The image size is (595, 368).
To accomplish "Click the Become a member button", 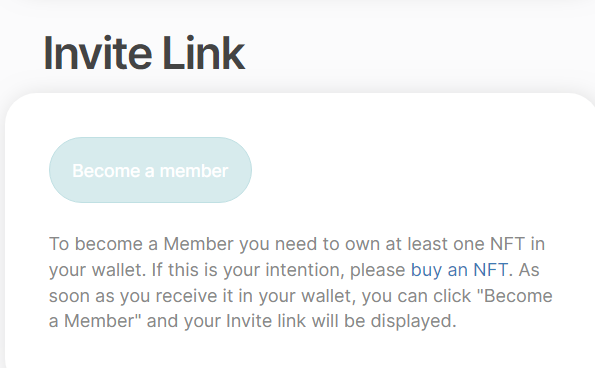I will point(150,170).
